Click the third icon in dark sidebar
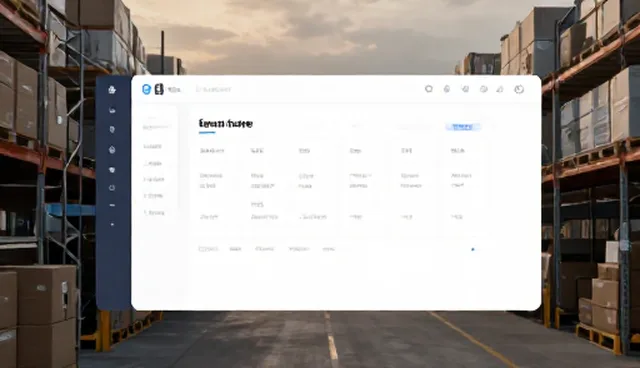Viewport: 640px width, 368px height. [x=112, y=130]
